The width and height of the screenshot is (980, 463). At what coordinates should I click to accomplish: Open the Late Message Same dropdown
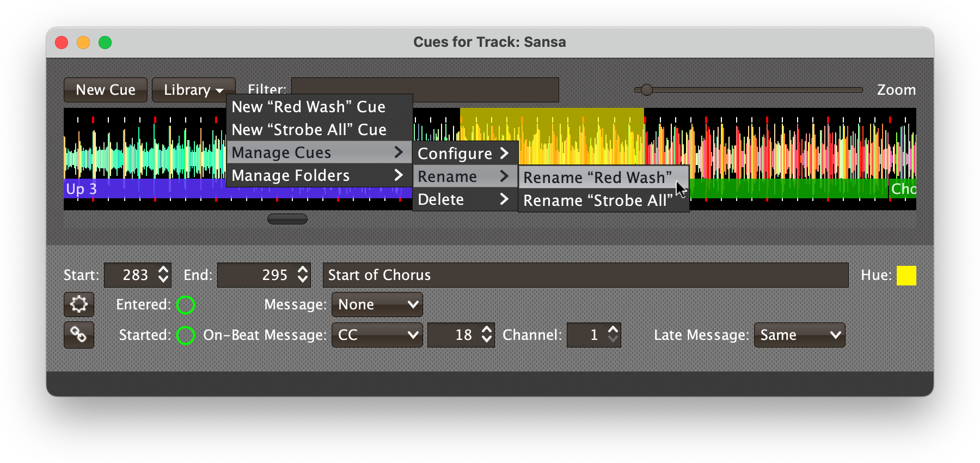799,335
